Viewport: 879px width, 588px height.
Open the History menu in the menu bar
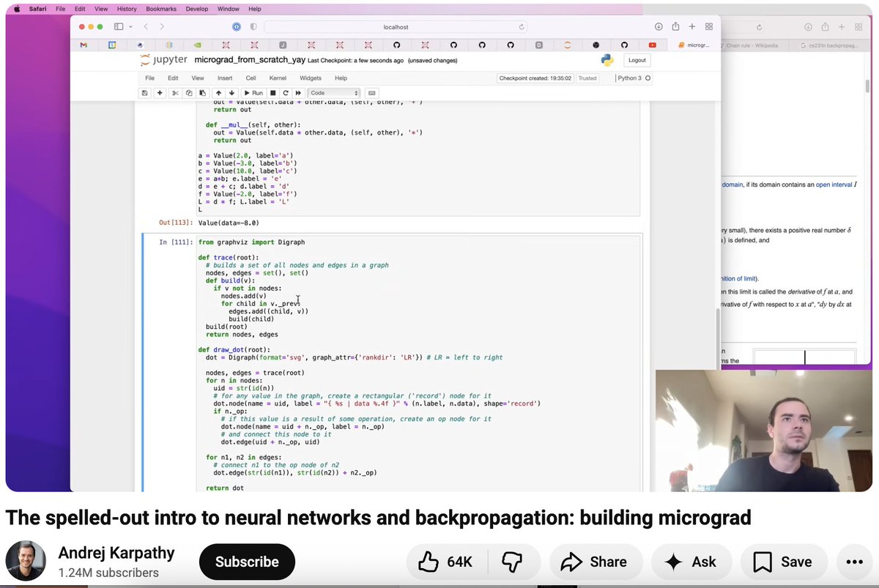pyautogui.click(x=127, y=9)
